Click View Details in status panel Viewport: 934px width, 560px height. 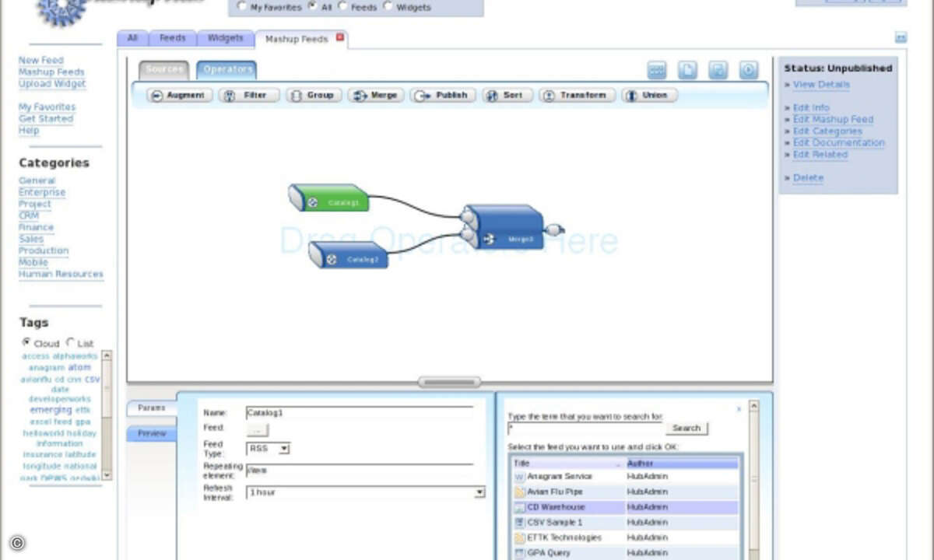[821, 85]
